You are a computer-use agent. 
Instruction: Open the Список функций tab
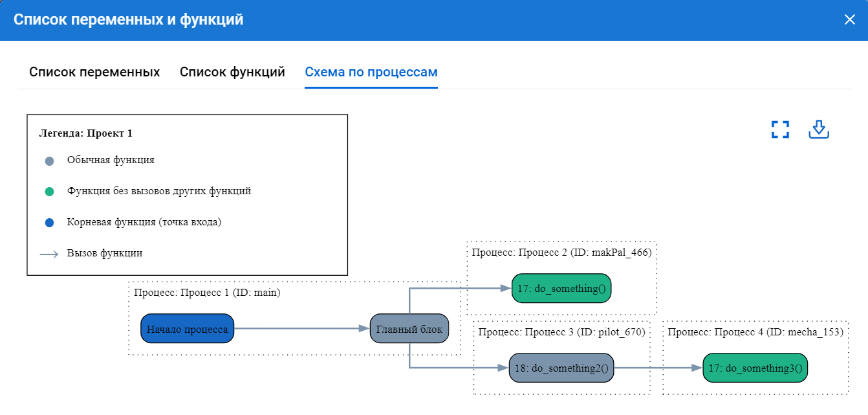click(232, 72)
